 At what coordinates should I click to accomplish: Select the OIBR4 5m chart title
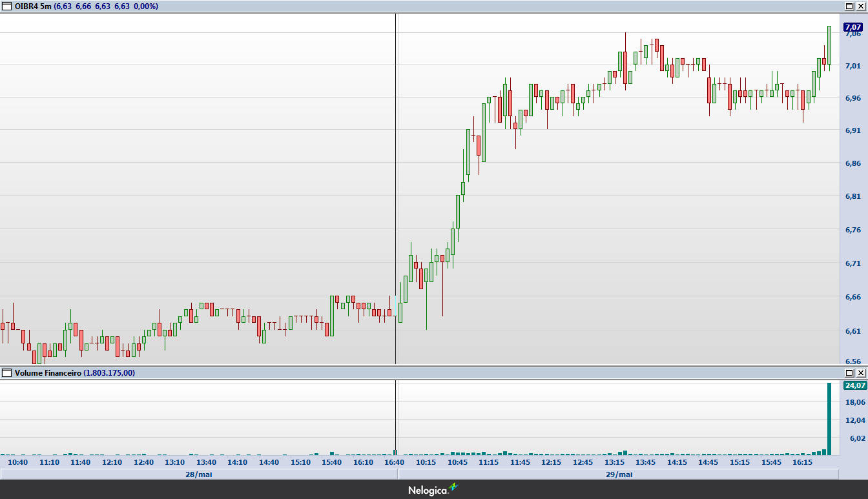point(32,6)
